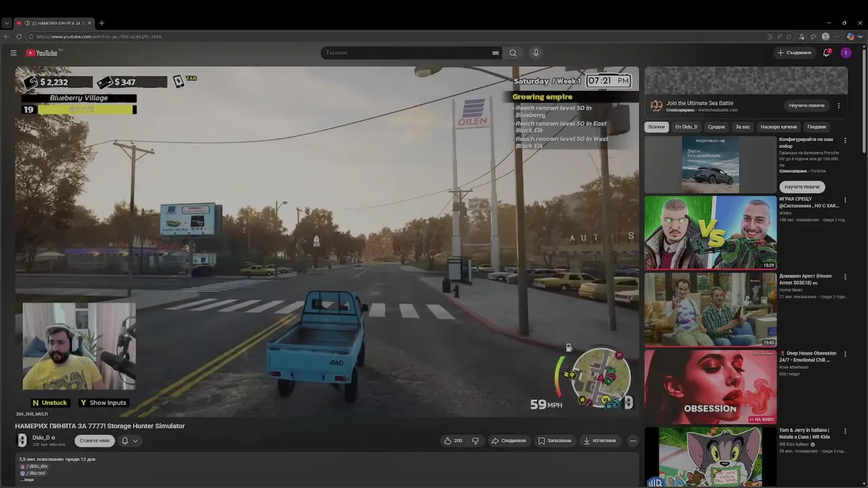Click the 'Станете член' join button

tap(94, 441)
